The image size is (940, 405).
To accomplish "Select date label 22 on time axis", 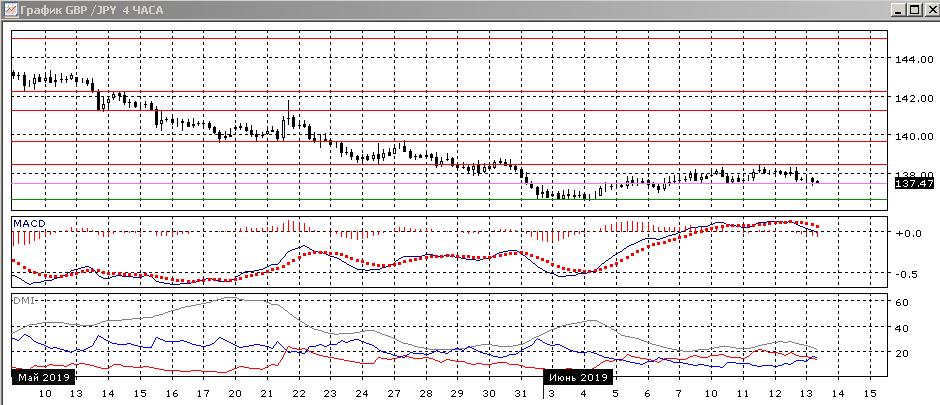I will (299, 394).
